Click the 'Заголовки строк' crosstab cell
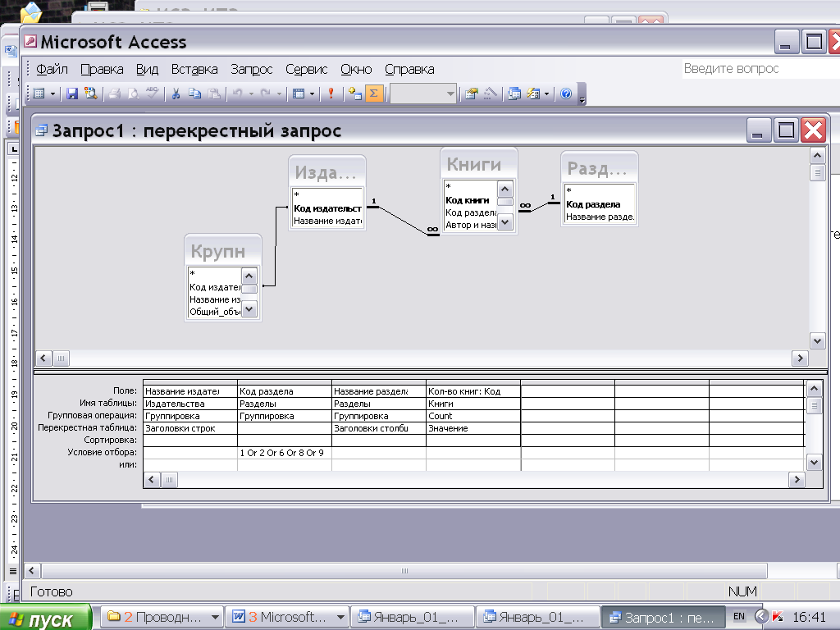840x630 pixels. (190, 428)
